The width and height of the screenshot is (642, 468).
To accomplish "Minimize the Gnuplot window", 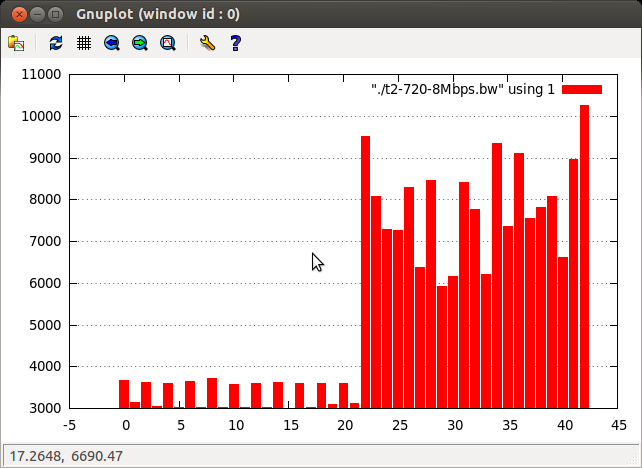I will (x=37, y=15).
